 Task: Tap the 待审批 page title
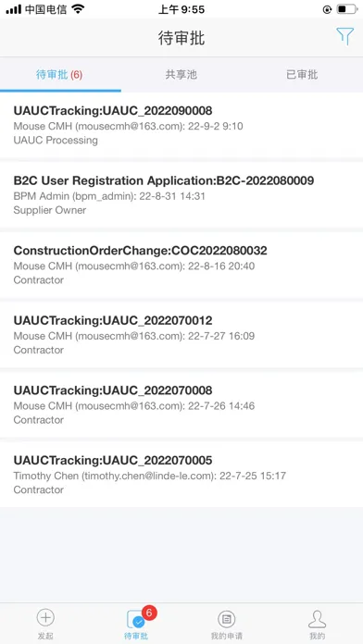(181, 38)
